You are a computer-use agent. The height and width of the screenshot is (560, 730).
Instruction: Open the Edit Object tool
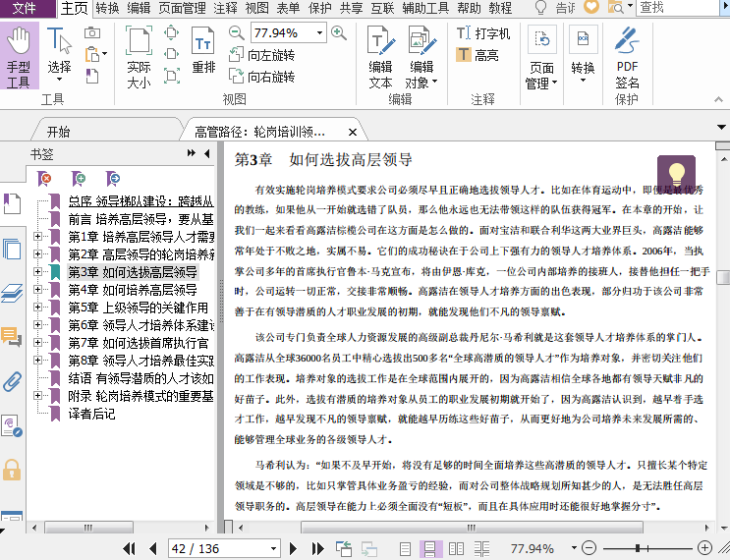coord(421,57)
